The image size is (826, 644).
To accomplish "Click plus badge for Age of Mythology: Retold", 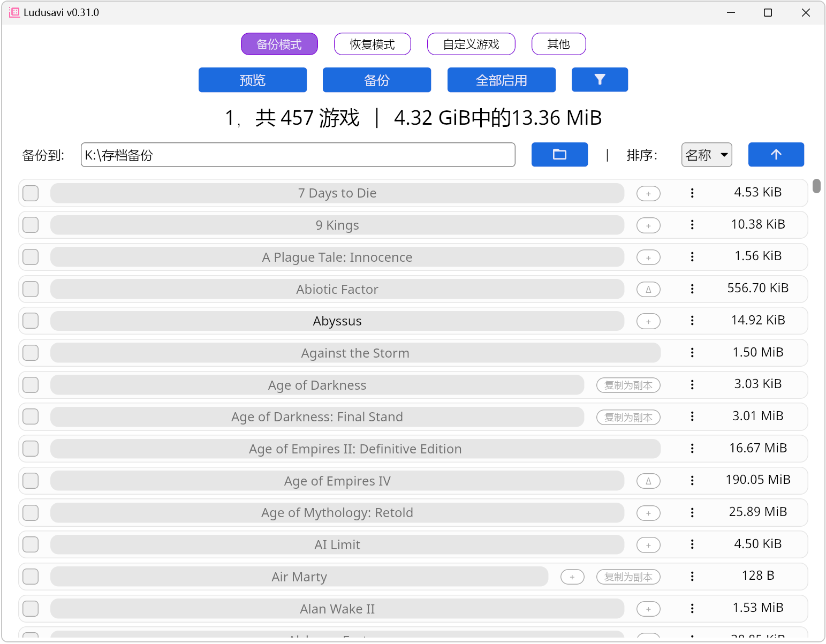I will point(648,513).
